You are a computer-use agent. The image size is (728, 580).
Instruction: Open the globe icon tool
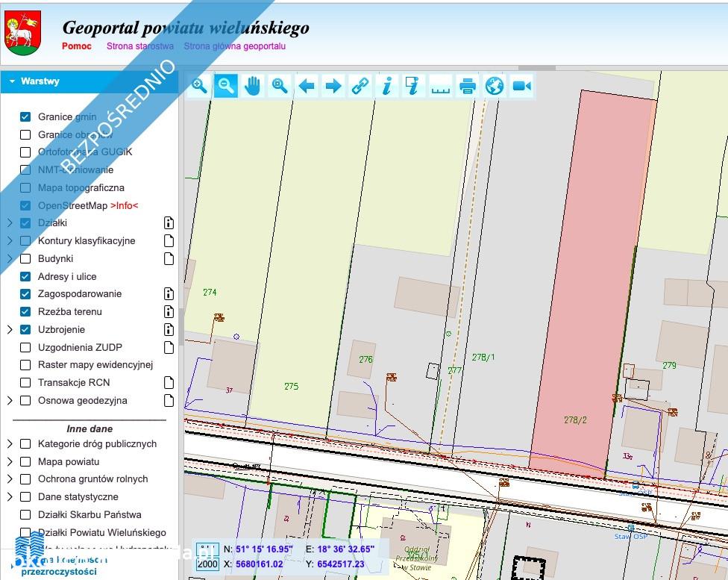pyautogui.click(x=495, y=86)
